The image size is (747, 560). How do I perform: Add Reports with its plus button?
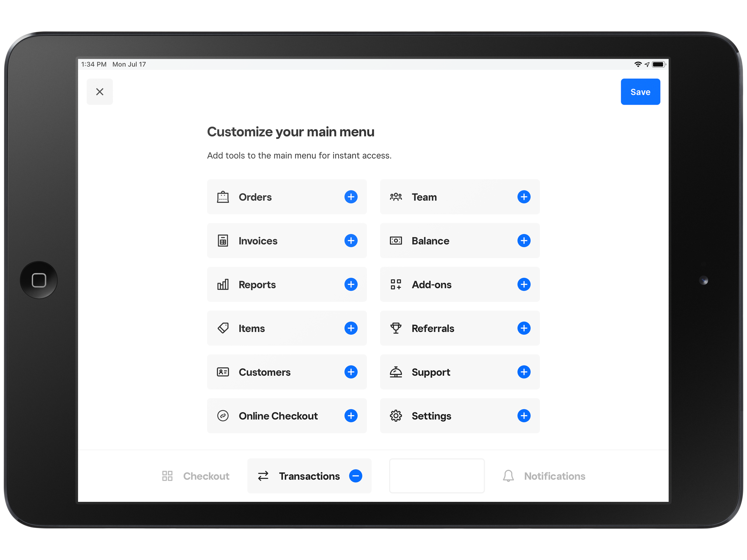351,284
